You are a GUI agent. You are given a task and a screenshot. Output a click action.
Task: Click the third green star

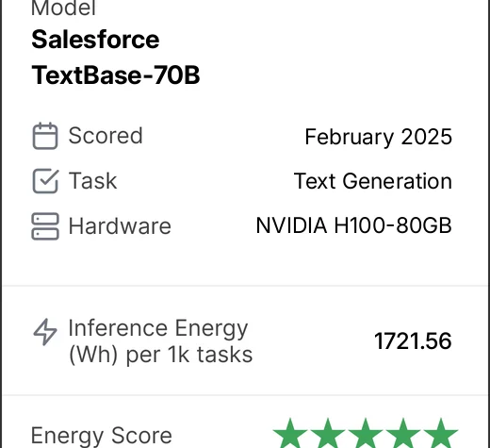(366, 434)
